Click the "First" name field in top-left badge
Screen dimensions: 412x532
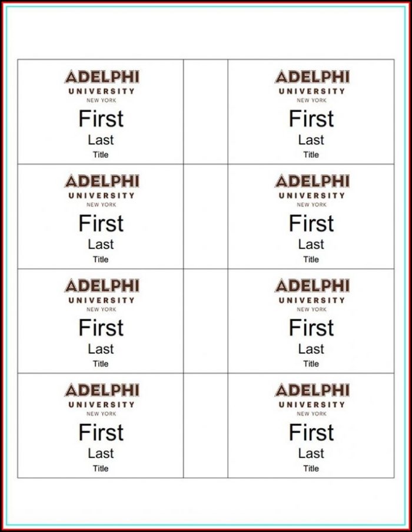pyautogui.click(x=101, y=119)
